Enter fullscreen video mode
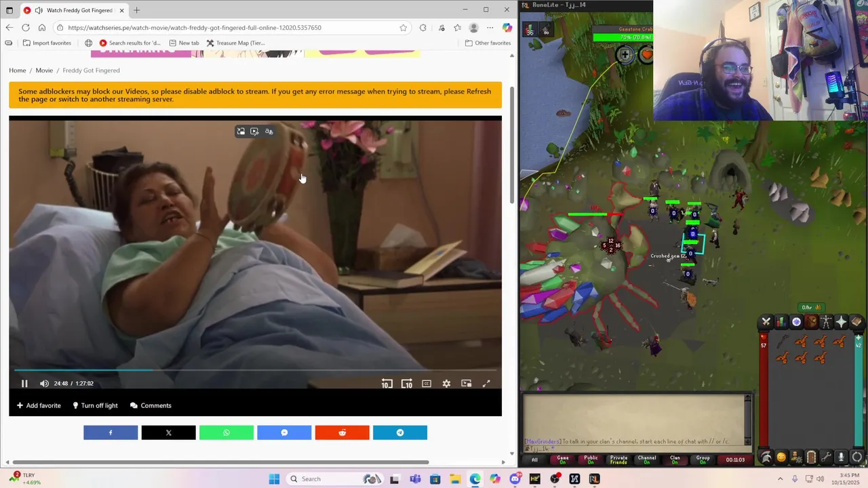Viewport: 868px width, 488px height. 486,384
